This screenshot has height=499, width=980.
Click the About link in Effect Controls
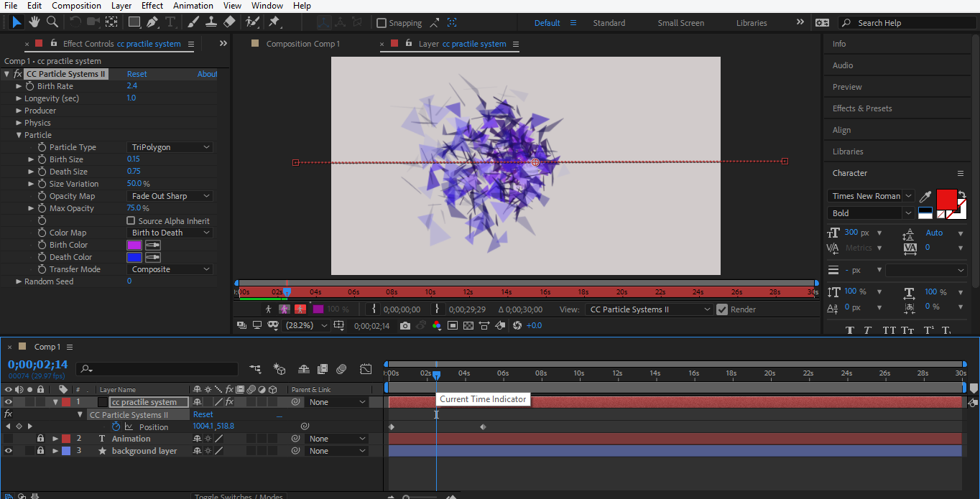[x=207, y=74]
